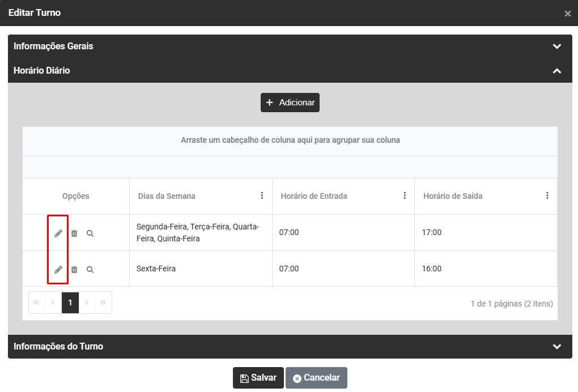Viewport: 578px width, 392px height.
Task: Go to the next page of results
Action: 87,302
